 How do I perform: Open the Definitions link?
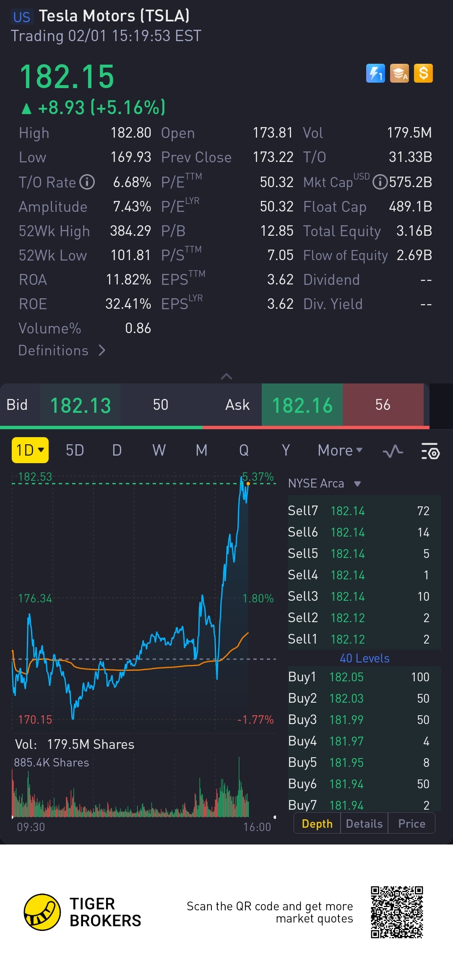(61, 350)
